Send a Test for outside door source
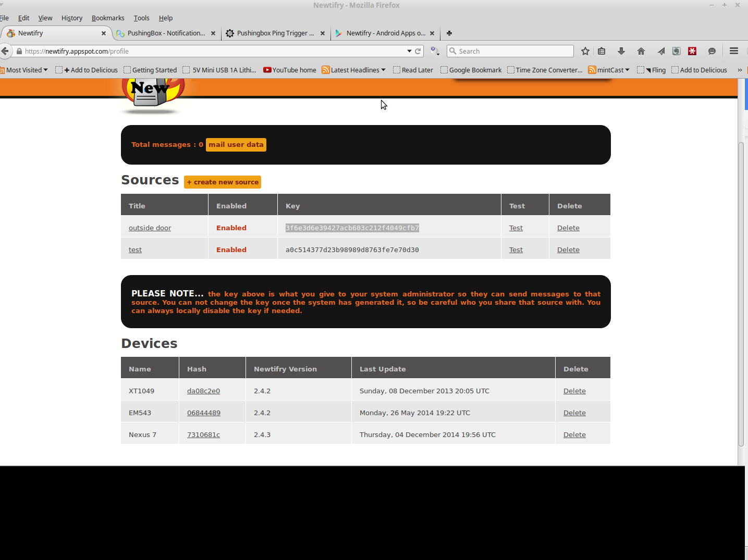The height and width of the screenshot is (560, 748). click(516, 228)
